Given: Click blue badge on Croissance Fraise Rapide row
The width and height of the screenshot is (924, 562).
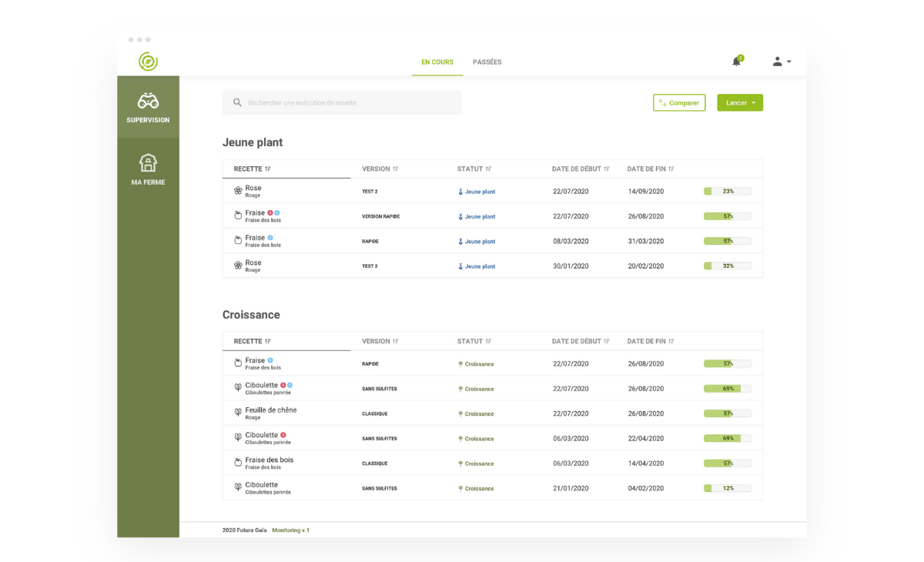Looking at the screenshot, I should coord(270,360).
